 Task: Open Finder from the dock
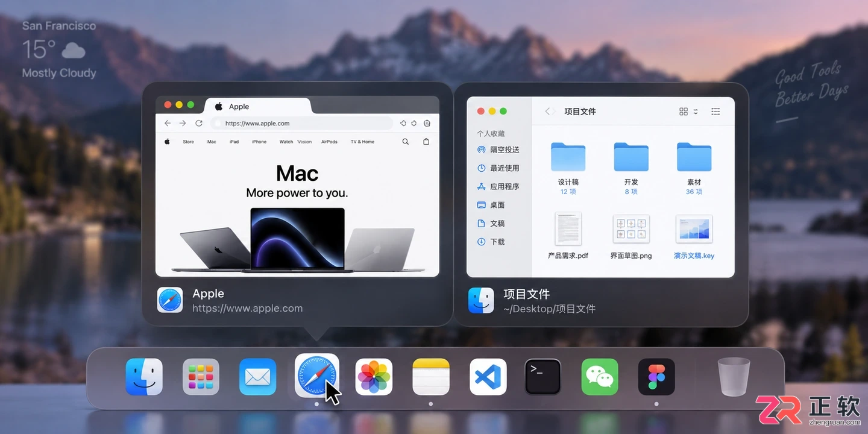pos(144,377)
